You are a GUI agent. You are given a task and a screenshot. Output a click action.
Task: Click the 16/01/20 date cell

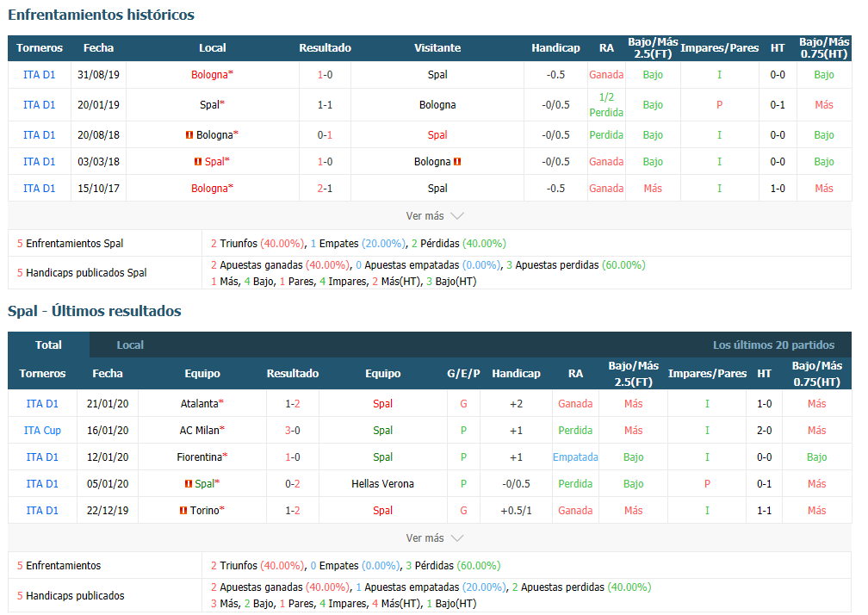tap(108, 430)
